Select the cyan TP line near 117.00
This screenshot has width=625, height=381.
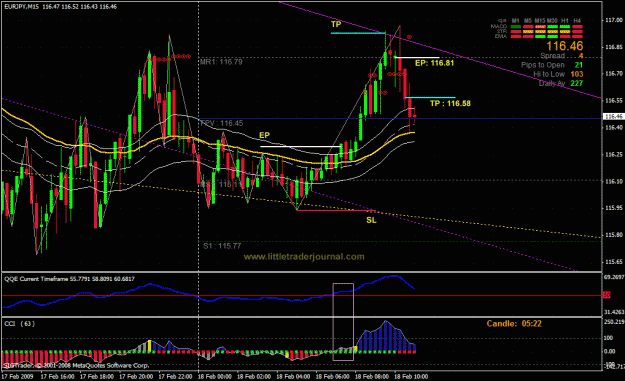click(x=358, y=33)
